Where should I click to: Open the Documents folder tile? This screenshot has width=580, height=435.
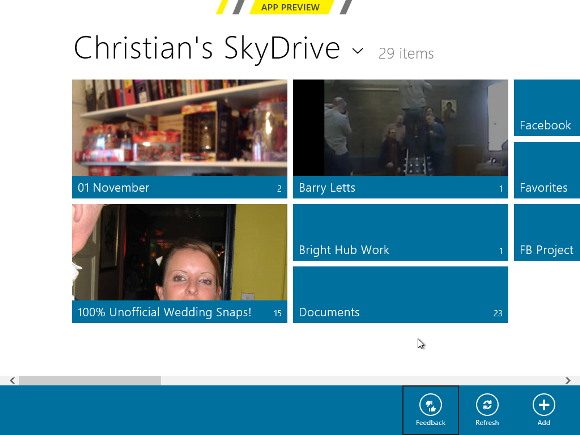pos(400,294)
